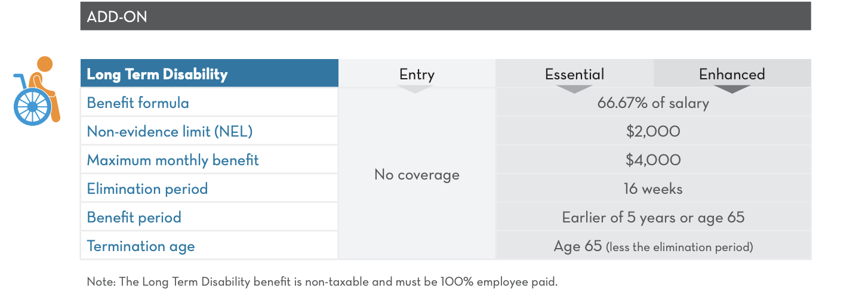The width and height of the screenshot is (868, 297).
Task: Click the arrow below Essential
Action: 574,89
